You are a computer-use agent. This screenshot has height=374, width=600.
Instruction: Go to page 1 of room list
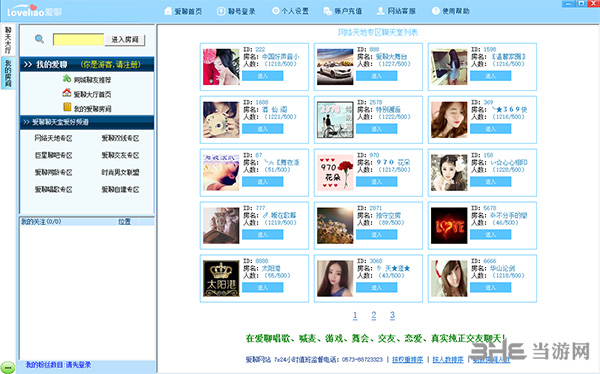[x=355, y=315]
